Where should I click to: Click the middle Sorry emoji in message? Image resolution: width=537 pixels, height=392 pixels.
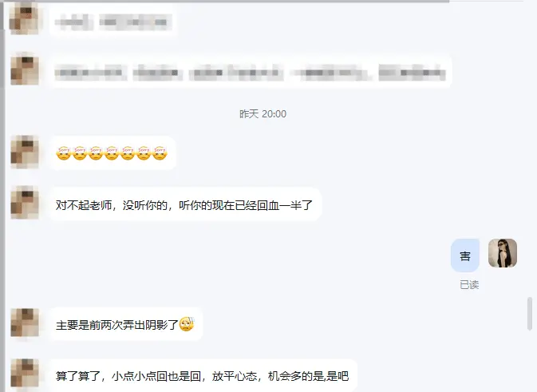pos(112,153)
